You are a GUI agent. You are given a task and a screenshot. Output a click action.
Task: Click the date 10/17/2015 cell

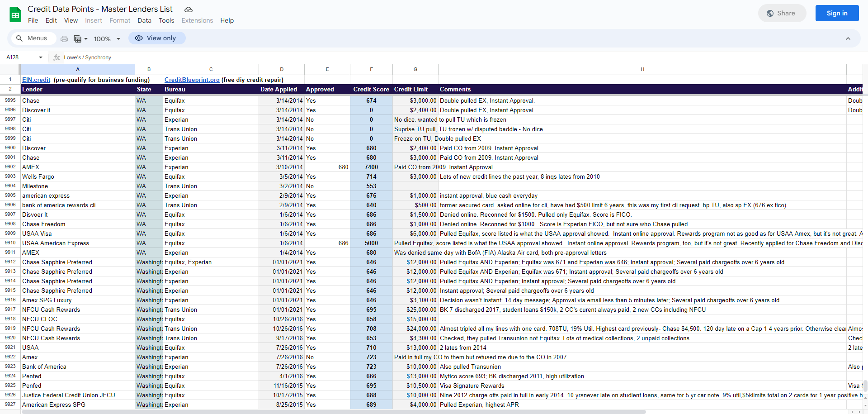pyautogui.click(x=282, y=395)
